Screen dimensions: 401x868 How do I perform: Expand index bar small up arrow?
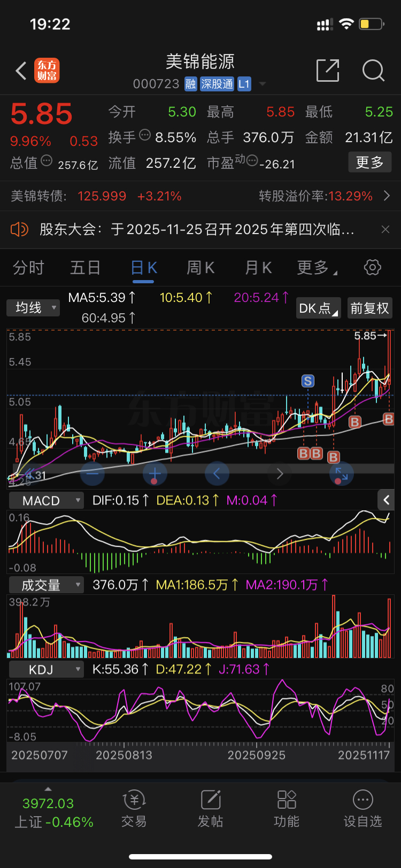point(48,789)
